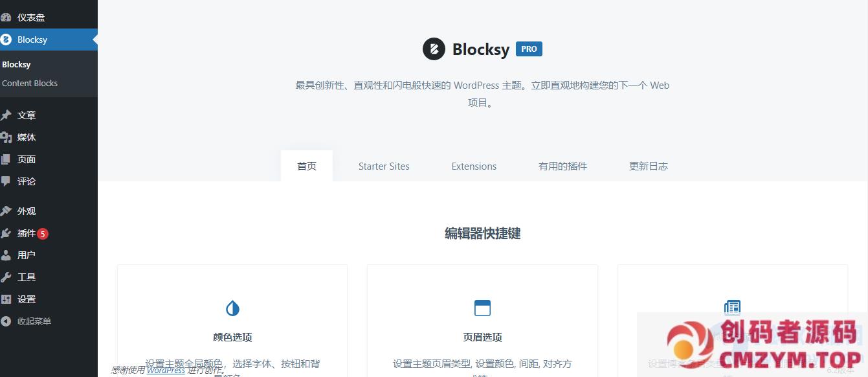Switch to the Extensions tab

474,166
